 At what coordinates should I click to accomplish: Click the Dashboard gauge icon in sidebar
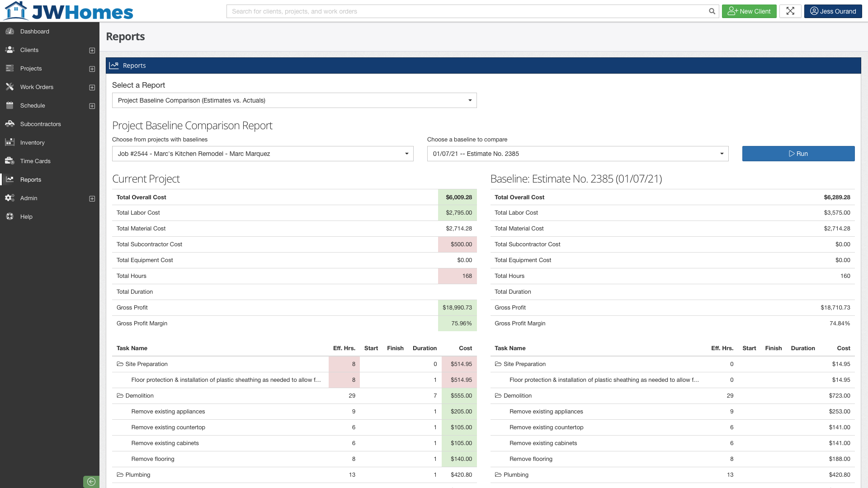[9, 31]
